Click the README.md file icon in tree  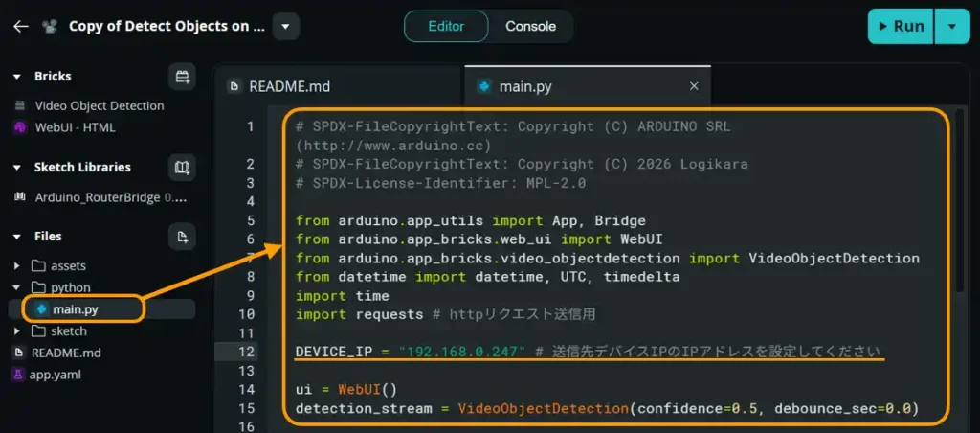19,353
